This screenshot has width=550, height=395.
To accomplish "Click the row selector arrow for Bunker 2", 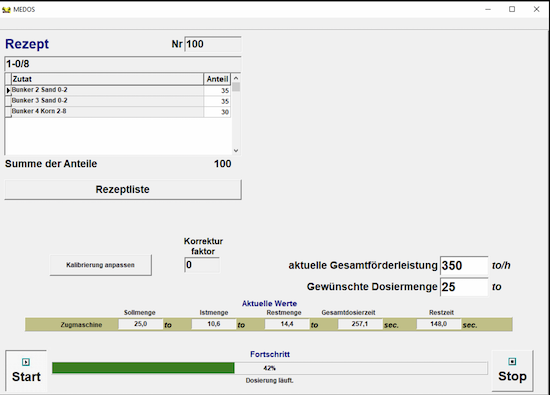I will [x=8, y=91].
